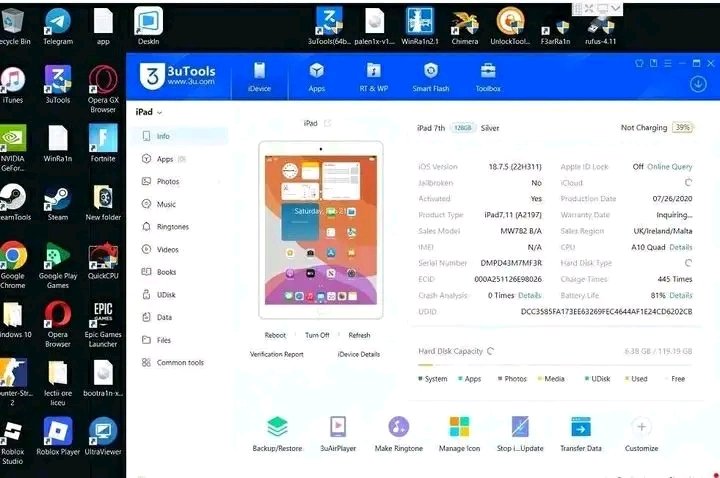Open Transfer Data tool

point(581,434)
